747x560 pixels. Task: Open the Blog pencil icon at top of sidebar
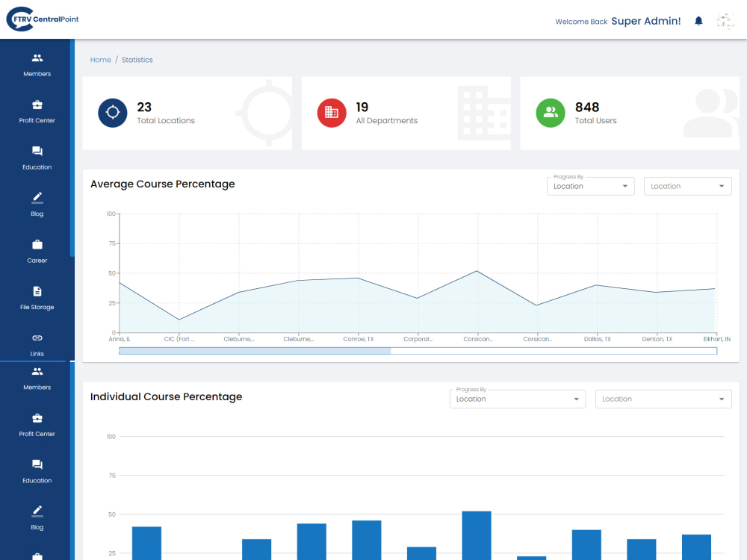pyautogui.click(x=37, y=198)
